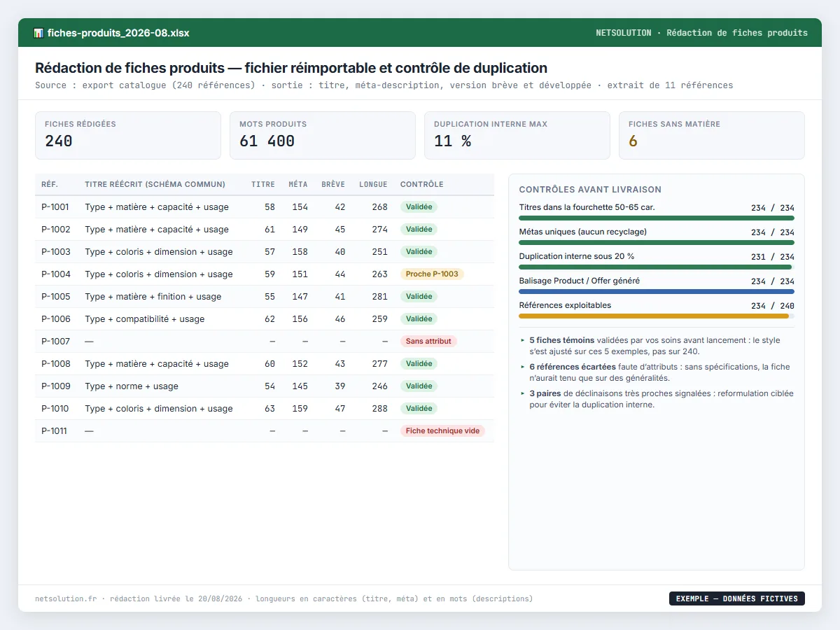The width and height of the screenshot is (840, 630).
Task: Click the main page title heading
Action: pos(291,68)
